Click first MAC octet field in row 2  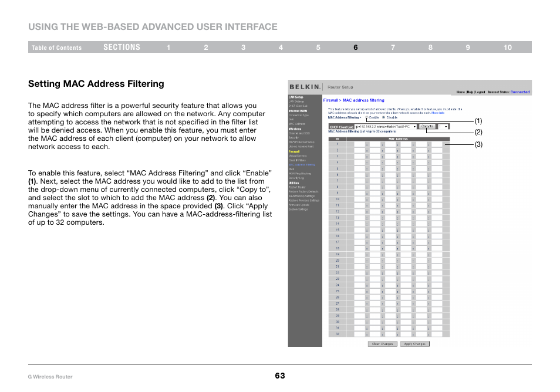click(359, 150)
